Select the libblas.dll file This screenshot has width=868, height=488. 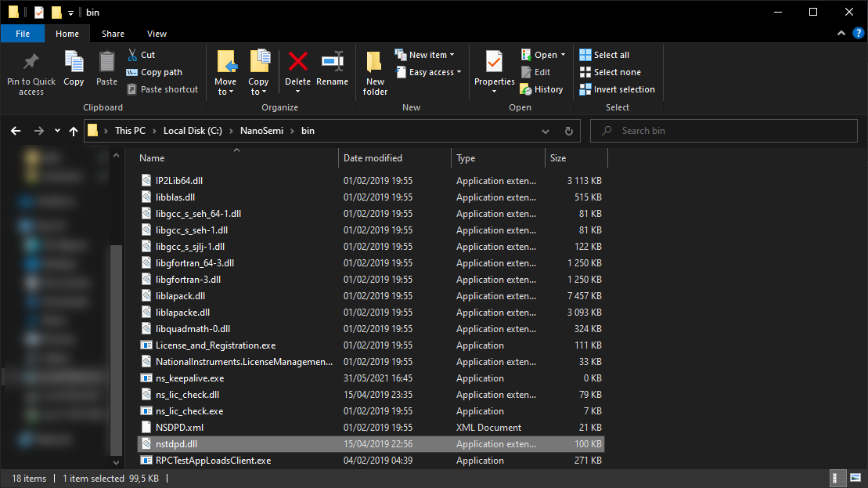(370, 197)
